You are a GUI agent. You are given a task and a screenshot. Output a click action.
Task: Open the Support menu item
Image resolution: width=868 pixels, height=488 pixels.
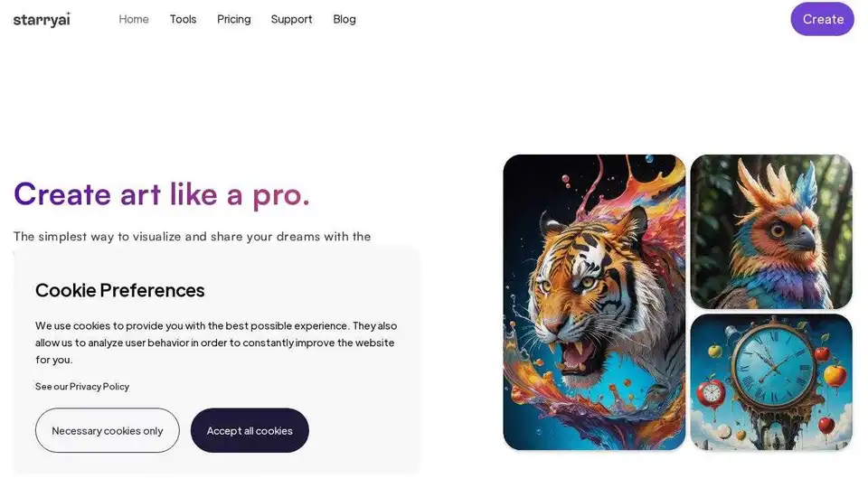(291, 19)
